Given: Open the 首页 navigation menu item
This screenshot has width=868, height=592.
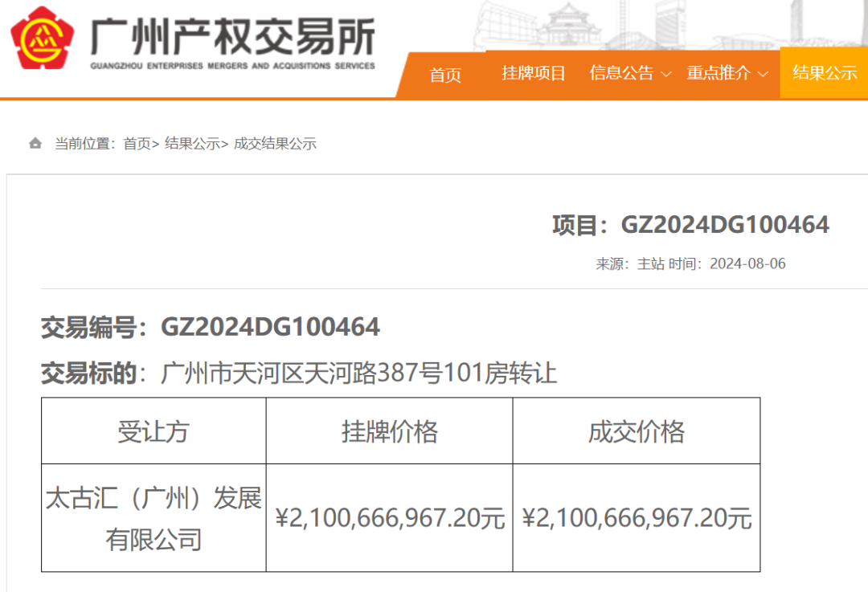Looking at the screenshot, I should 445,74.
